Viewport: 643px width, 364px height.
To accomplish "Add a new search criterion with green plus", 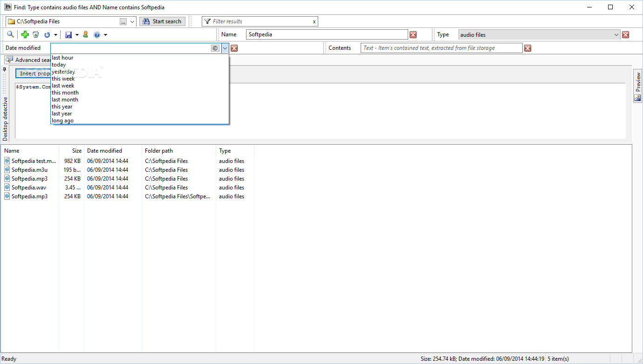I will click(25, 34).
